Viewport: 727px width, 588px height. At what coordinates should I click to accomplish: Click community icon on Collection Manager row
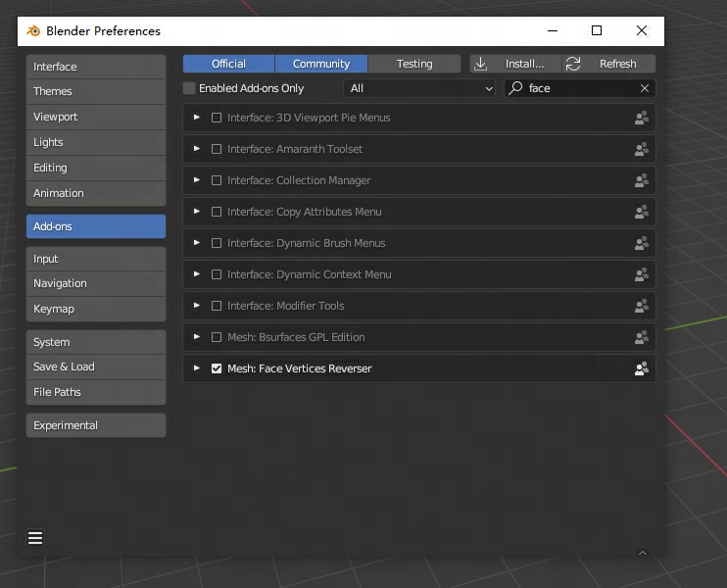click(x=642, y=180)
